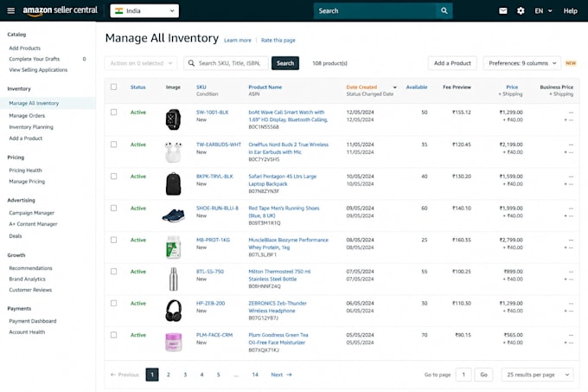Click the dark Search button beside the SKU field

click(285, 63)
